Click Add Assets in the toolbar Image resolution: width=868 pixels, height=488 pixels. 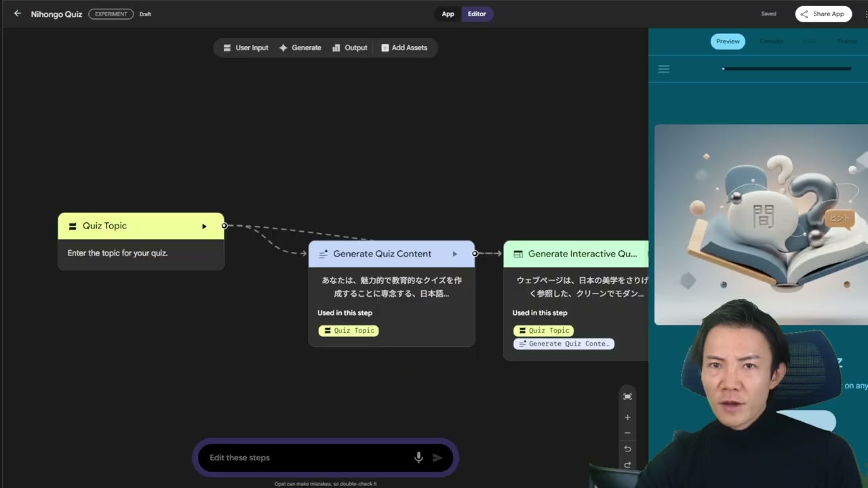(404, 47)
